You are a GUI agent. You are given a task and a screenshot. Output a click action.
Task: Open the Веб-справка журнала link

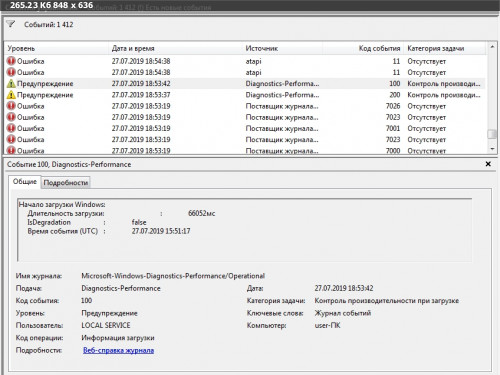118,350
